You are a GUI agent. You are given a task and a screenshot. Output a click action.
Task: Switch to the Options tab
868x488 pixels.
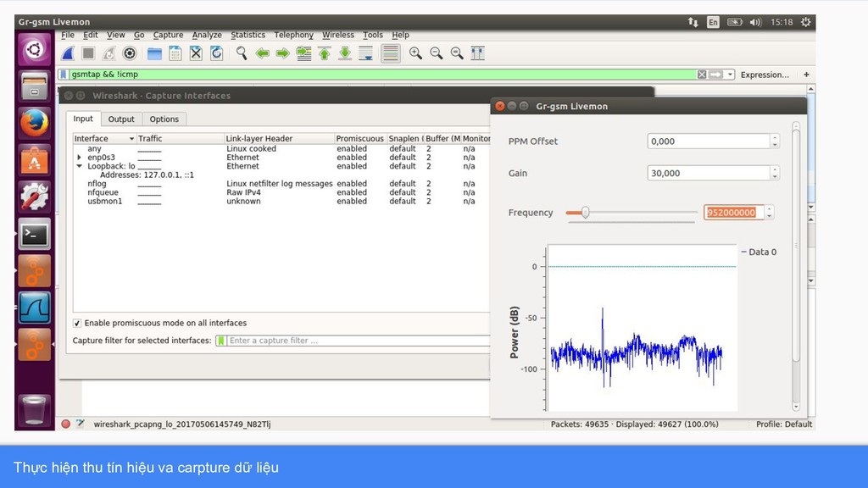click(164, 119)
